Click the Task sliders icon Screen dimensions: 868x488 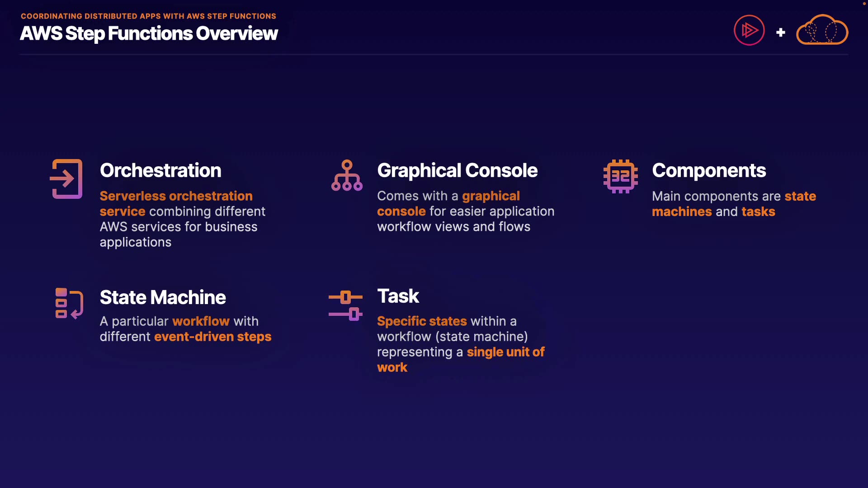point(345,305)
